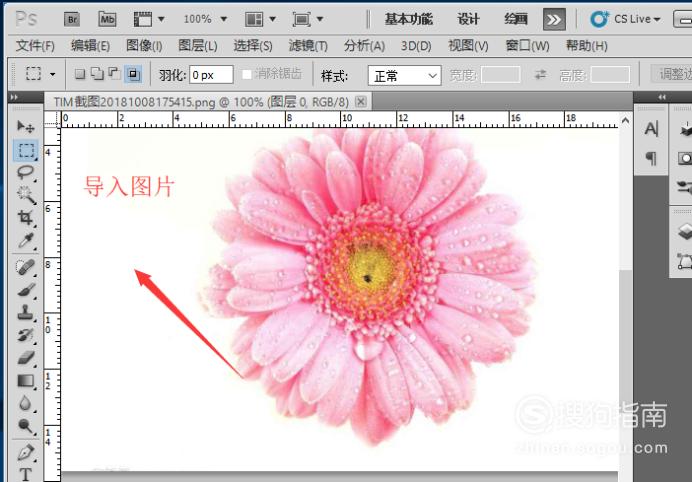Open the 样式 style dropdown showing 正常

[404, 75]
